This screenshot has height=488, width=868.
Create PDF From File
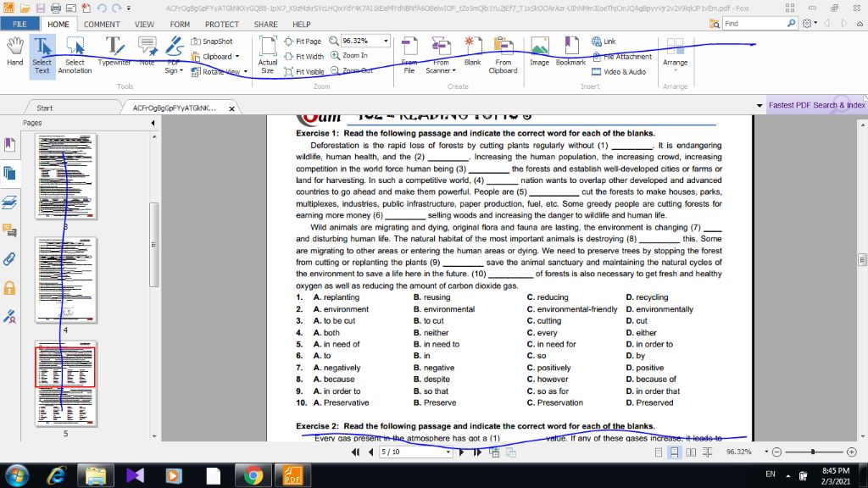pyautogui.click(x=409, y=55)
